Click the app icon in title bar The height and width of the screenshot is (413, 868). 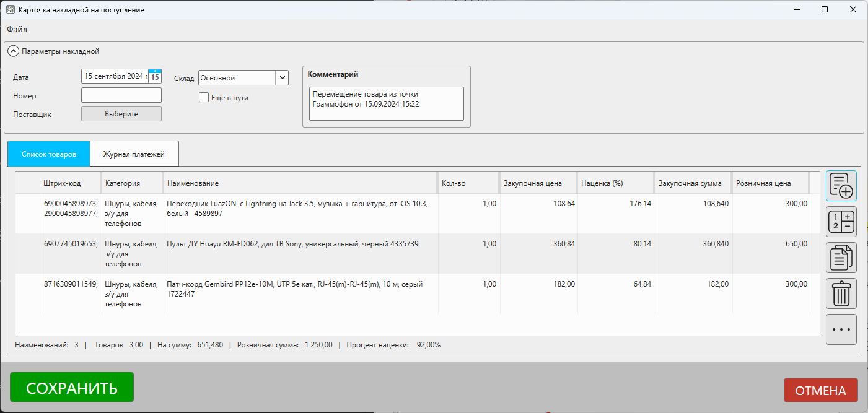pyautogui.click(x=11, y=10)
